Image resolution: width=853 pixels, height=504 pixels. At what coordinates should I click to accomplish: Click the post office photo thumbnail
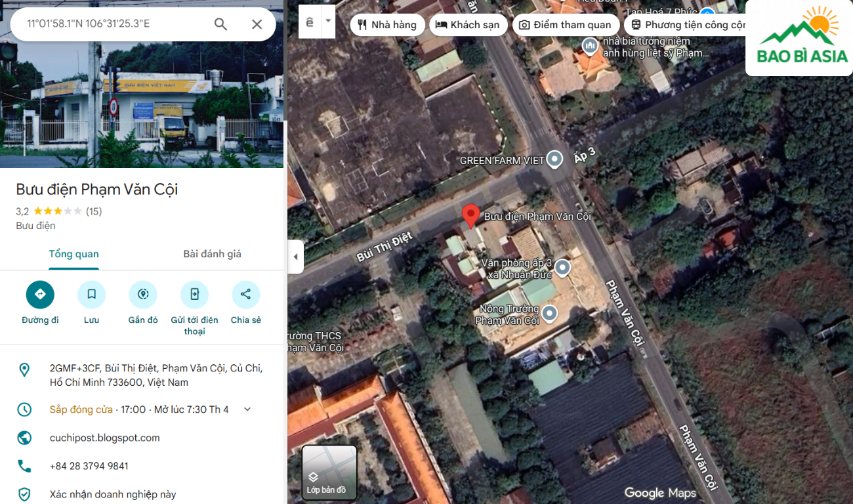click(x=142, y=105)
